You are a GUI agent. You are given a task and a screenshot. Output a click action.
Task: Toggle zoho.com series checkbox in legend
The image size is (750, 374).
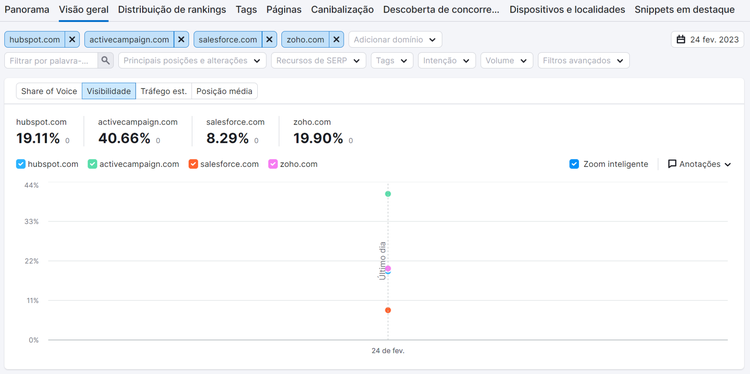point(273,164)
